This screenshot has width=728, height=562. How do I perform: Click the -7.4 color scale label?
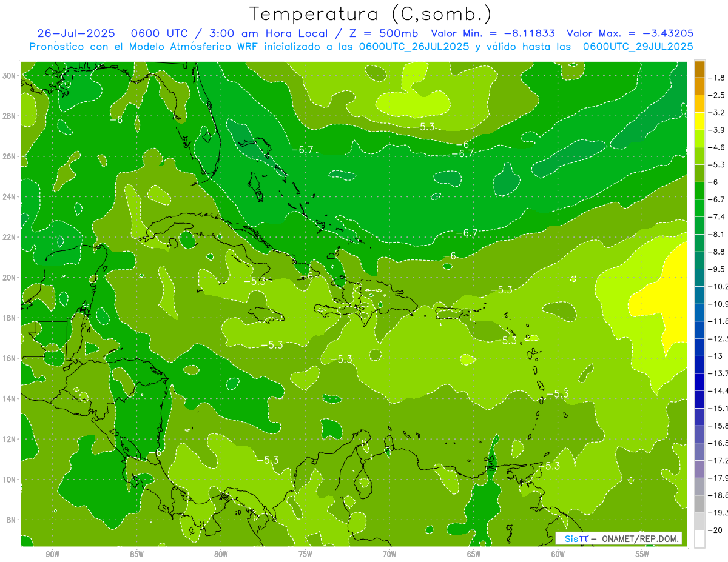[718, 217]
